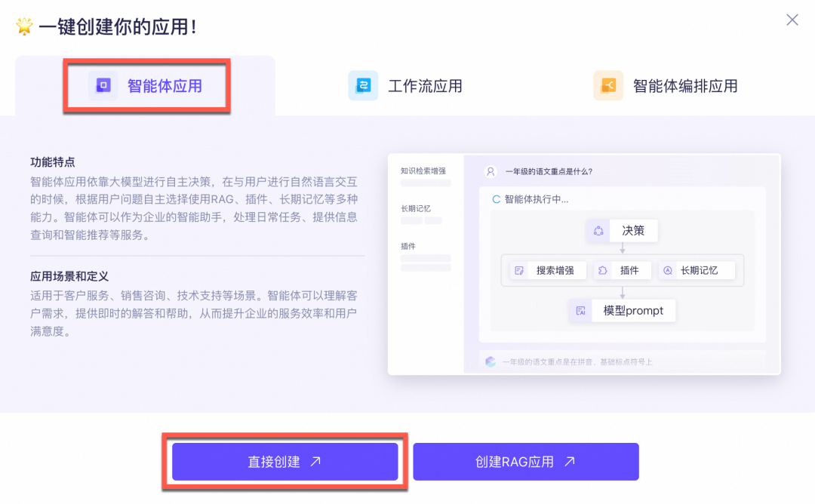Select the 智能体应用 app type icon
815x504 pixels.
(105, 86)
